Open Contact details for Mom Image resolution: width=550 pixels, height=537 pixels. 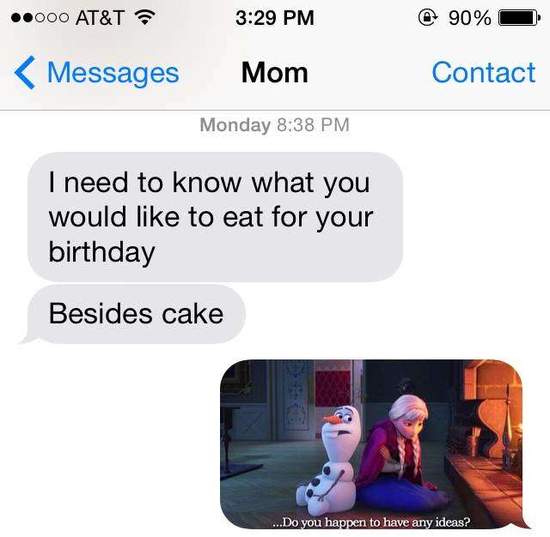[483, 73]
